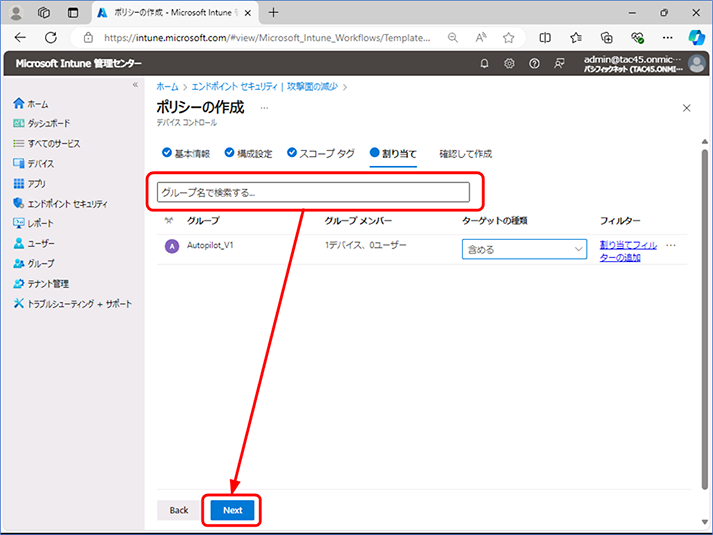Open グループ in sidebar
Viewport: 713px width, 535px height.
pyautogui.click(x=34, y=264)
